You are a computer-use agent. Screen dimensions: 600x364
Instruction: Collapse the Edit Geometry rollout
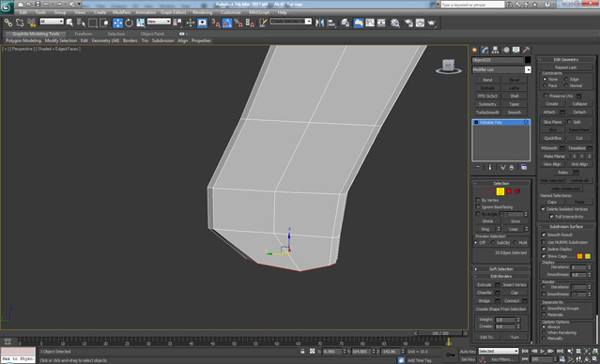click(566, 60)
